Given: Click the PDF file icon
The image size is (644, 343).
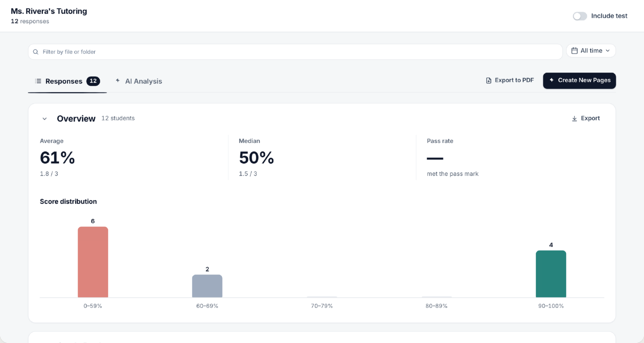Looking at the screenshot, I should click(489, 81).
